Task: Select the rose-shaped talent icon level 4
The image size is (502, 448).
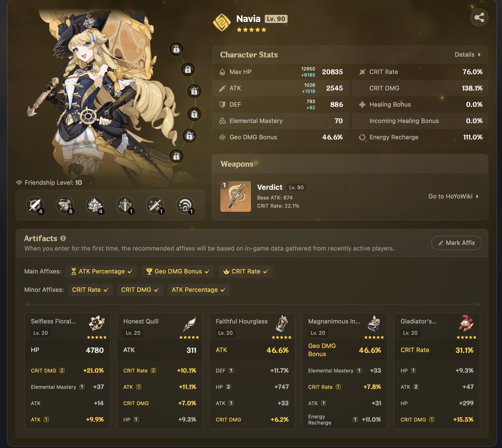Action: (95, 205)
